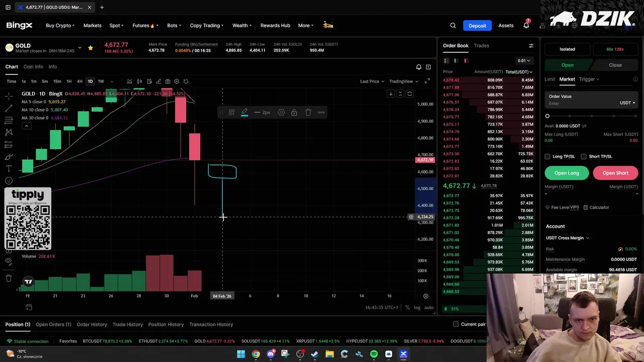The image size is (644, 362).
Task: Tick the Current pair checkbox
Action: (x=456, y=324)
